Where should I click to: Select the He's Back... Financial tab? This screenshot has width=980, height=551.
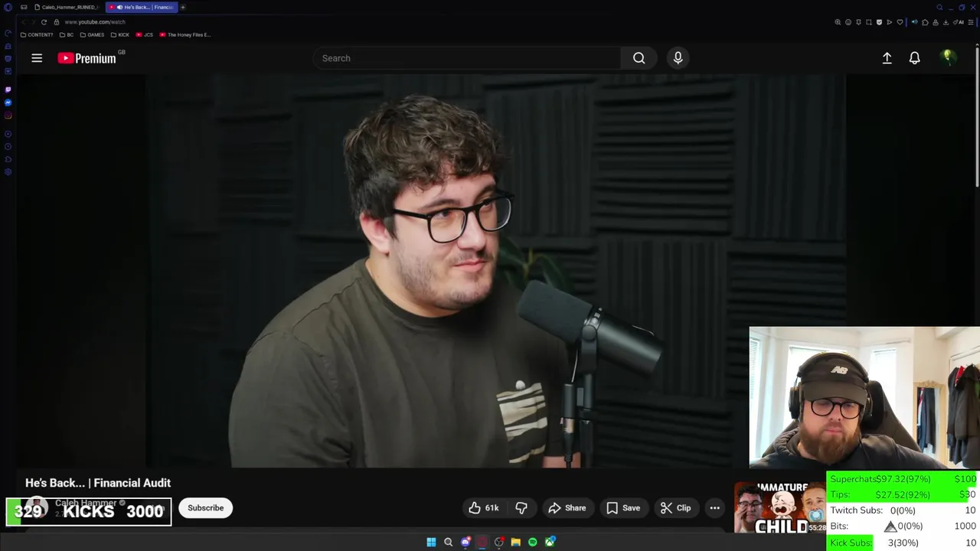[x=142, y=8]
